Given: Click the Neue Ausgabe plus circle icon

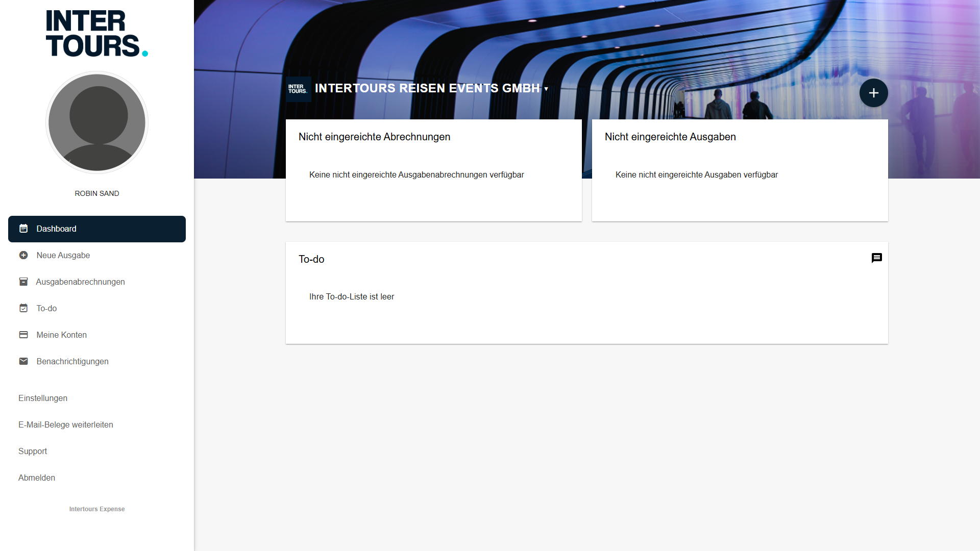Looking at the screenshot, I should click(x=23, y=255).
